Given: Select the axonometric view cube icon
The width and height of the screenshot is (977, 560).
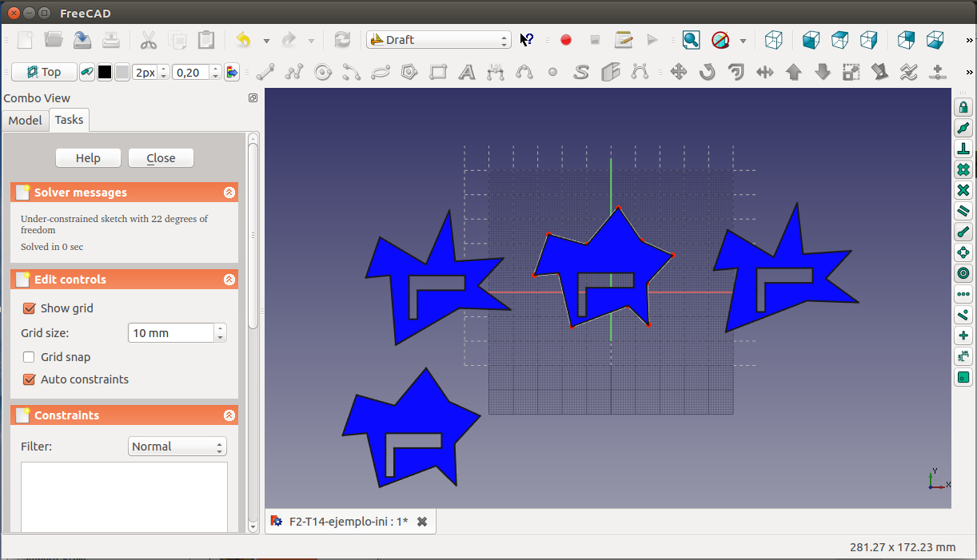Looking at the screenshot, I should 773,40.
